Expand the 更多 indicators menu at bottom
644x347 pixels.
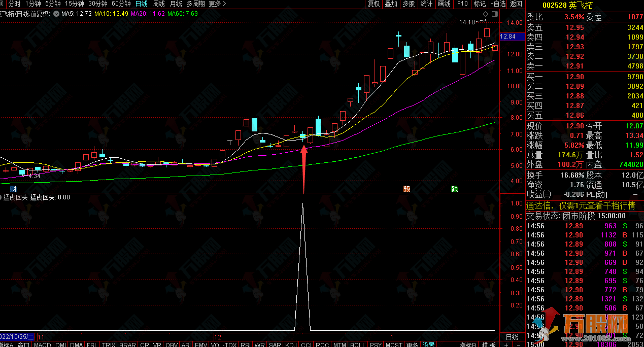(x=412, y=345)
